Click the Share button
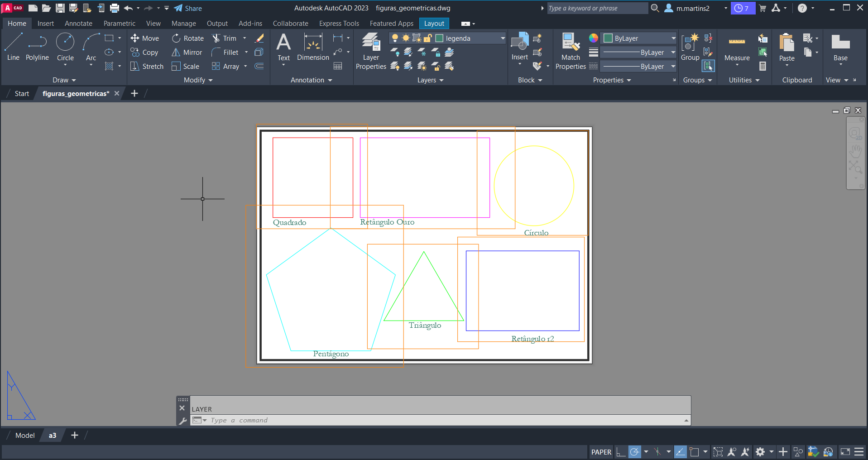 pos(188,8)
